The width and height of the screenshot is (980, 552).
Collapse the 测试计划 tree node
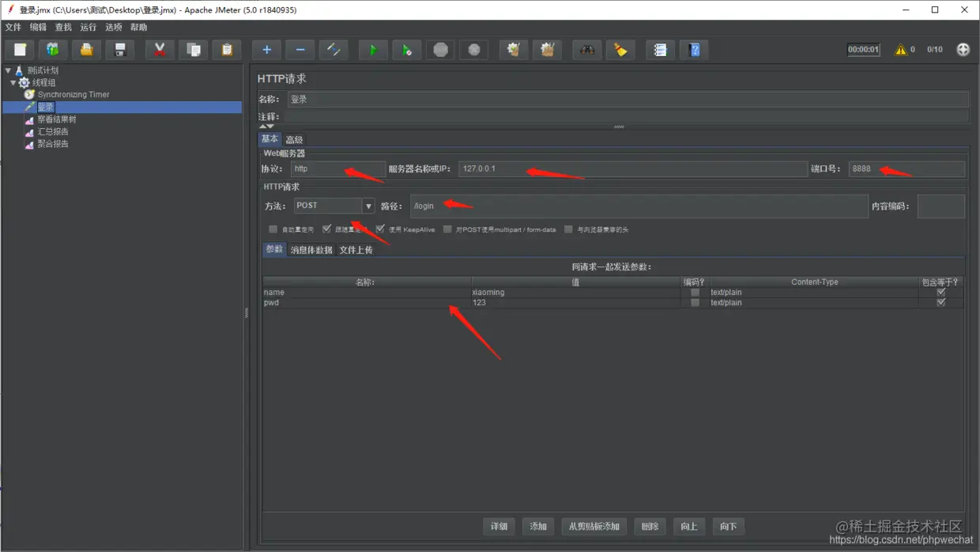point(8,70)
